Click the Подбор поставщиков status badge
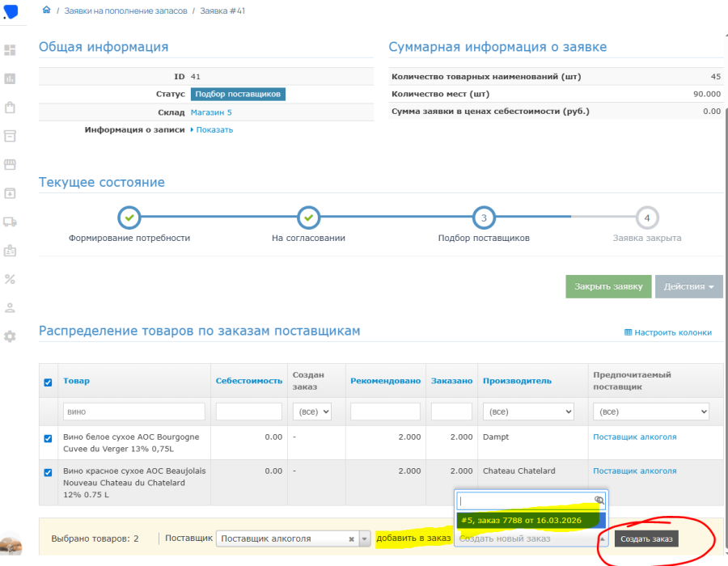The height and width of the screenshot is (566, 728). [238, 94]
